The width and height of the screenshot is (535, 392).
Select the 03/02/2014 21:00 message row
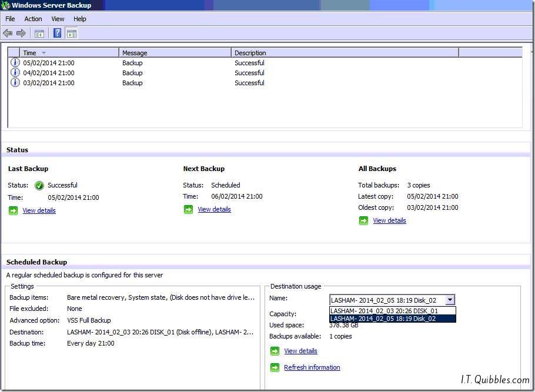(265, 83)
